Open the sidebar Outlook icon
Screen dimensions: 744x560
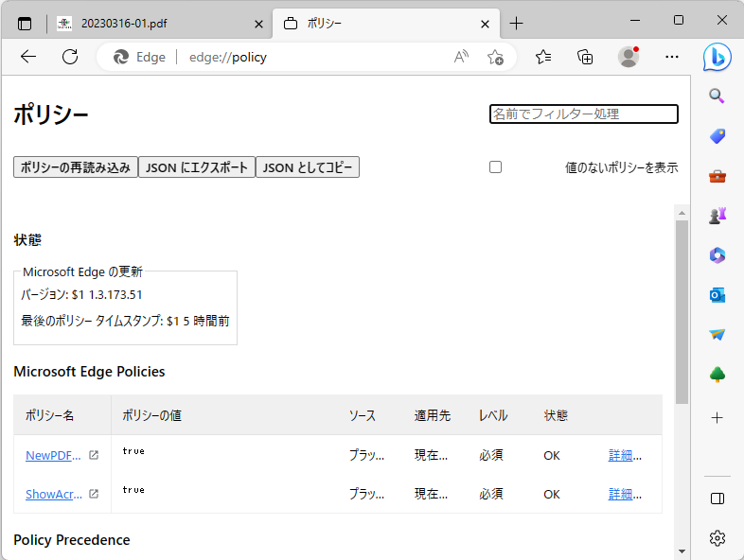point(717,295)
